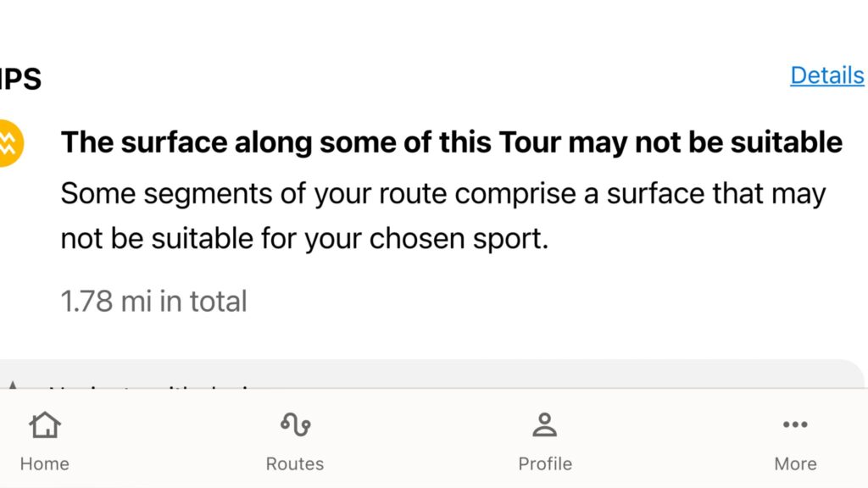Click the Profile person icon

click(x=544, y=424)
